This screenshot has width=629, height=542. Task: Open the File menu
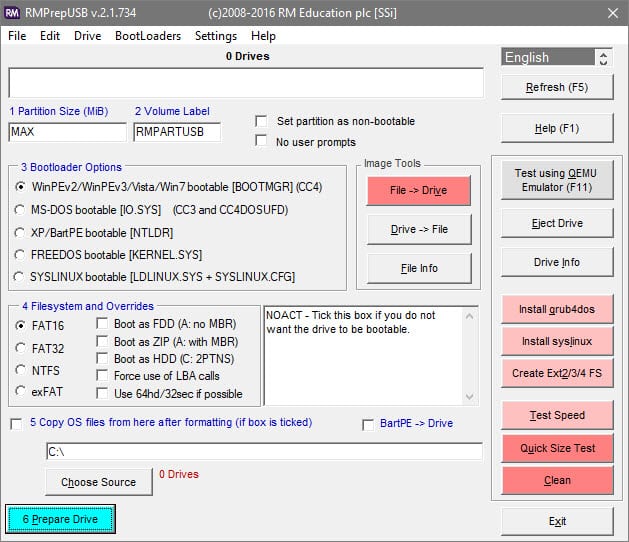click(17, 36)
